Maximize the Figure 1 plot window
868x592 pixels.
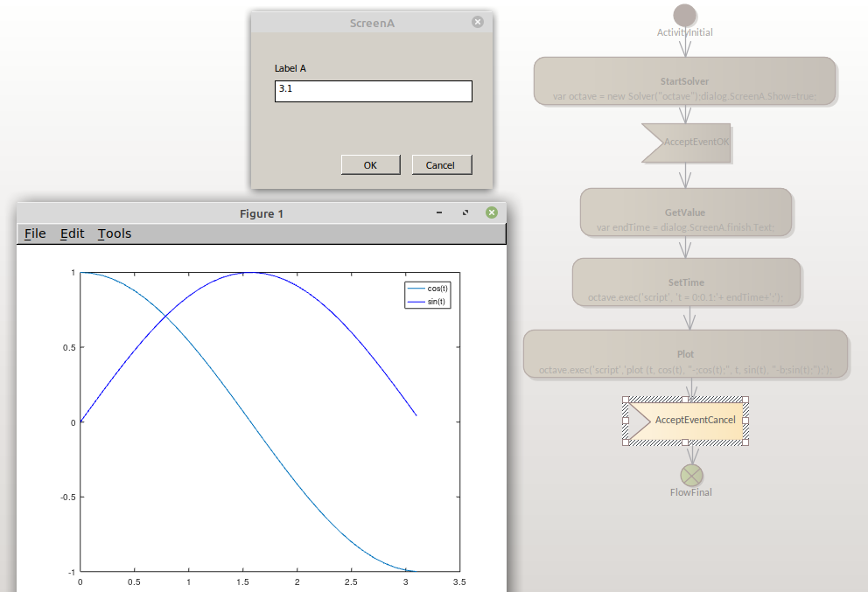tap(465, 212)
